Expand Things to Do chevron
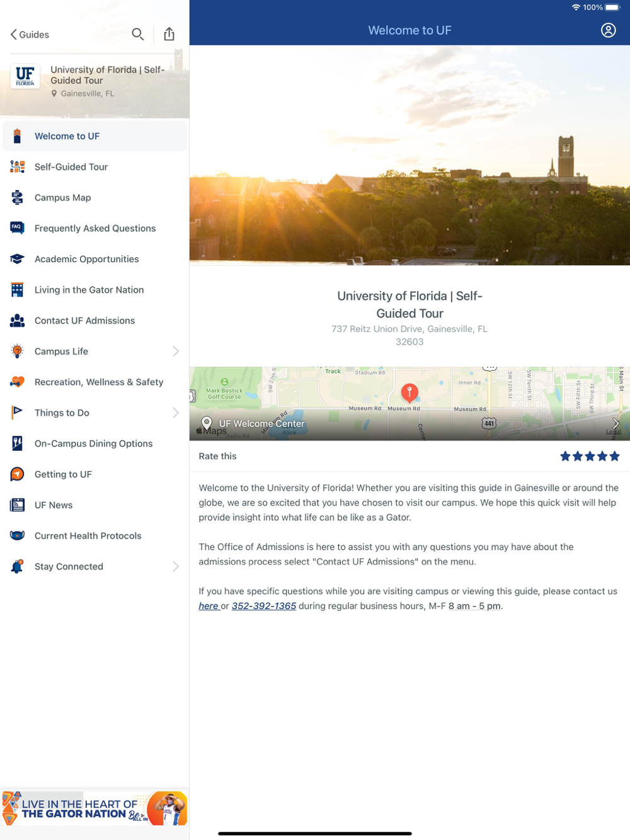Screen dimensions: 630x840 click(176, 412)
